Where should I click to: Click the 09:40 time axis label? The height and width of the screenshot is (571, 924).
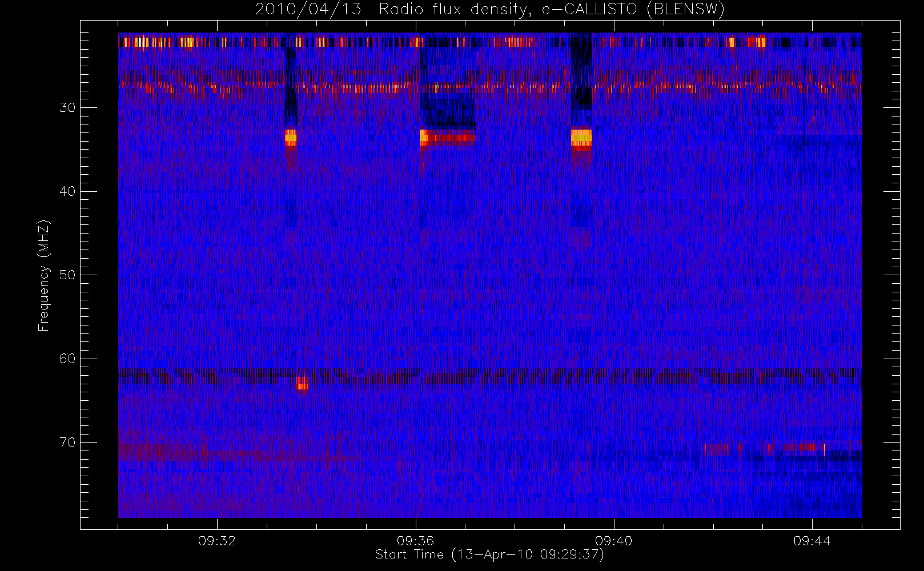613,541
